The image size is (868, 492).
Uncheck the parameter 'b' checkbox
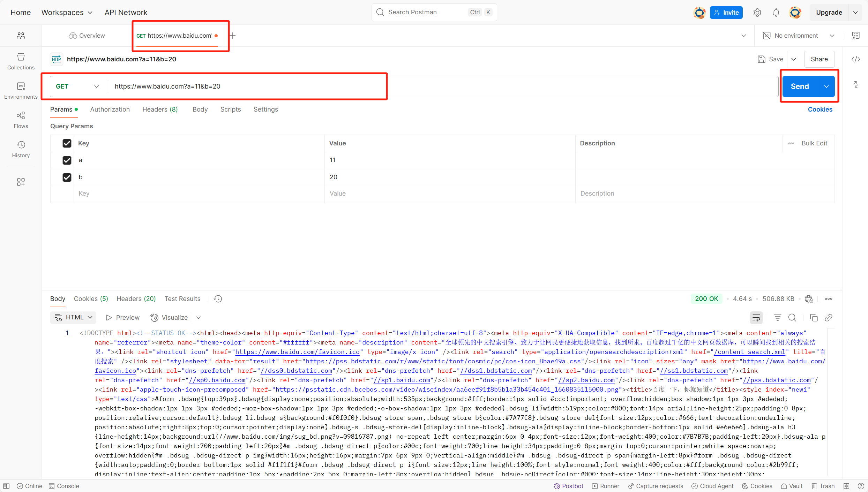[67, 177]
